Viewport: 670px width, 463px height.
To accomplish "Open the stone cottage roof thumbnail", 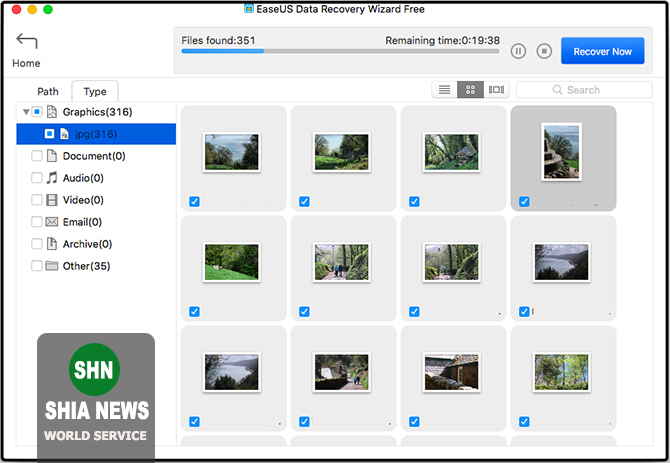I will 452,372.
